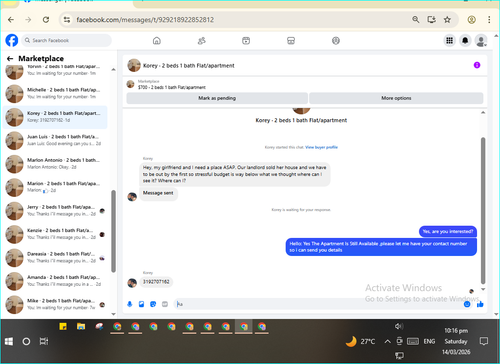Open the Chrome profile icon
Screen dimensions: 500x364
pyautogui.click(x=471, y=20)
